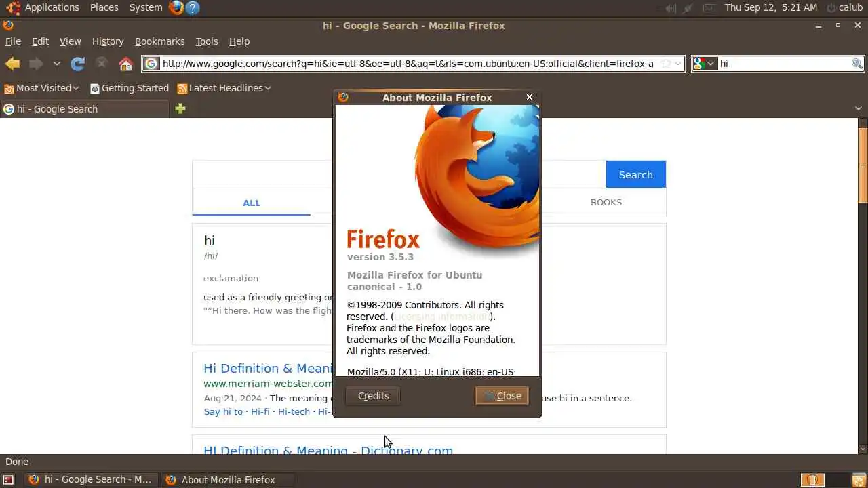Screen dimensions: 868x488
Task: Open the 'Hi Definition & Meaning' Merriam-Webster link
Action: [x=269, y=369]
